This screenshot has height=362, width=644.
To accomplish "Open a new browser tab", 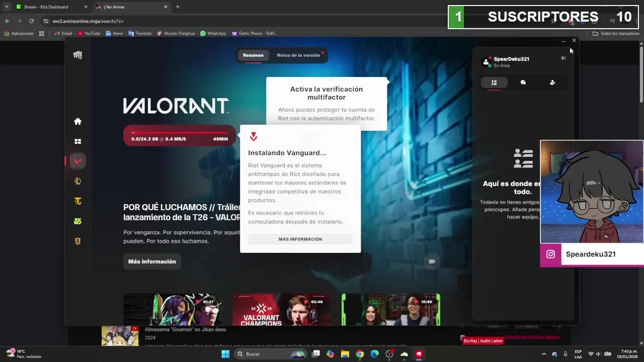I will pyautogui.click(x=178, y=7).
